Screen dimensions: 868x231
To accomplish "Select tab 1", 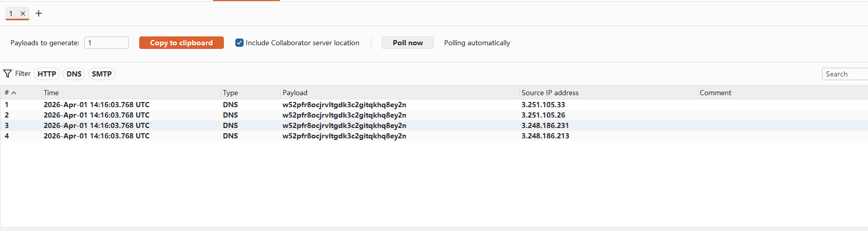I will point(11,14).
